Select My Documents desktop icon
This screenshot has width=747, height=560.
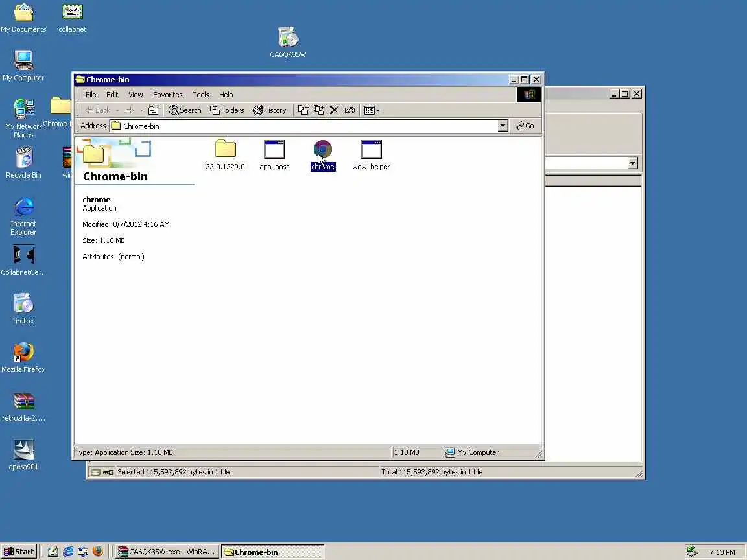coord(23,18)
